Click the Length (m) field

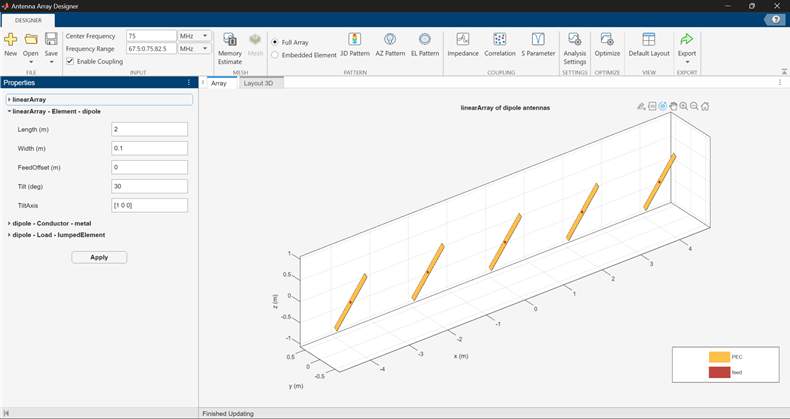(x=150, y=129)
